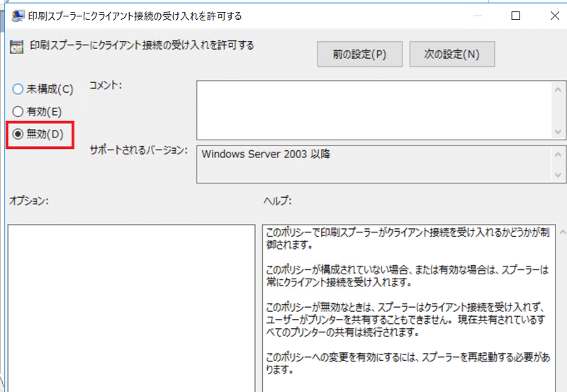Screen dimensions: 567x392
Task: Click the comment box scroll up arrow
Action: click(x=558, y=89)
